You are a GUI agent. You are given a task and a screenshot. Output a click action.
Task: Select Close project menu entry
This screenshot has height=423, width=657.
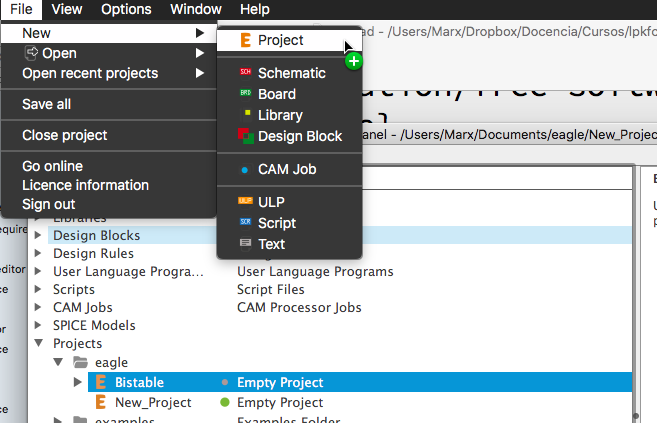click(64, 135)
